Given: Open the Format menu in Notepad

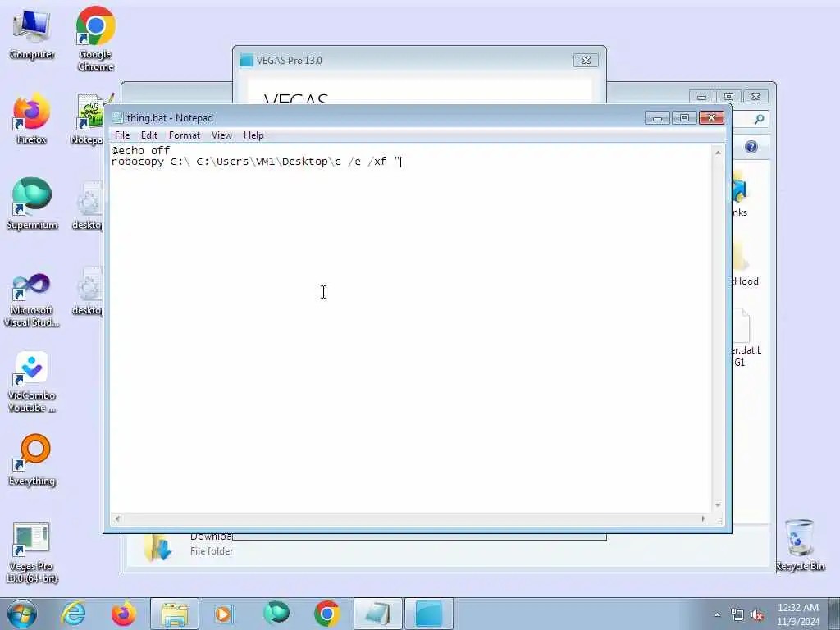Looking at the screenshot, I should pyautogui.click(x=185, y=135).
